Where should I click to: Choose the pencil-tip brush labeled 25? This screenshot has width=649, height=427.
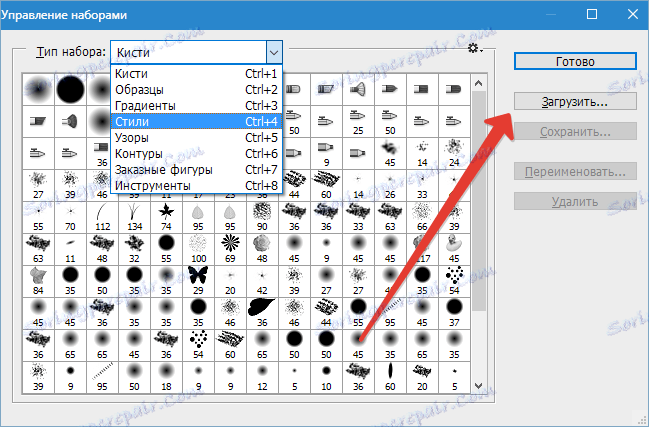point(358,122)
